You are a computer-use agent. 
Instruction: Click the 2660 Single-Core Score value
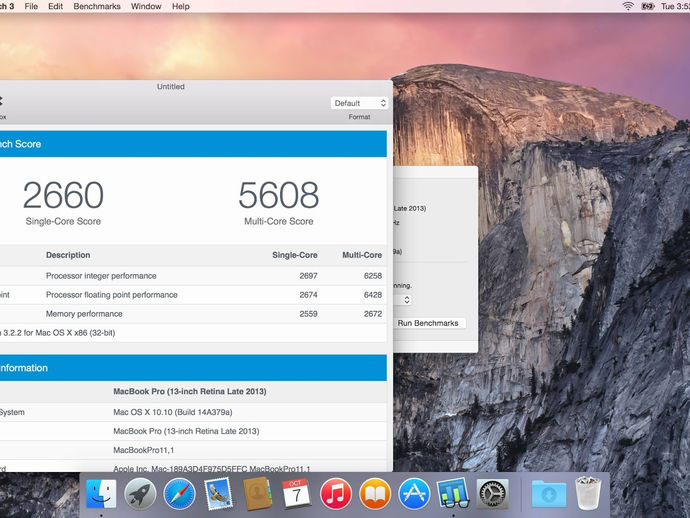pyautogui.click(x=63, y=195)
